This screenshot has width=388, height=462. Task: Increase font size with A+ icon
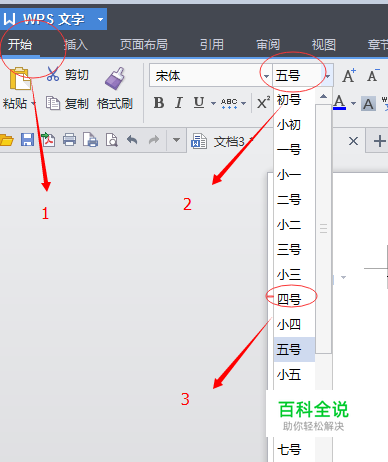(349, 76)
